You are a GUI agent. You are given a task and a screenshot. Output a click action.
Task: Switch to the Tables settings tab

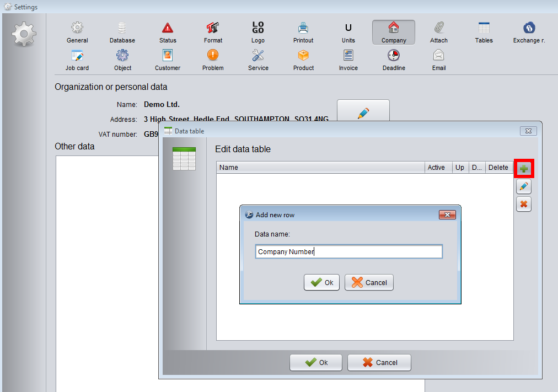click(484, 32)
